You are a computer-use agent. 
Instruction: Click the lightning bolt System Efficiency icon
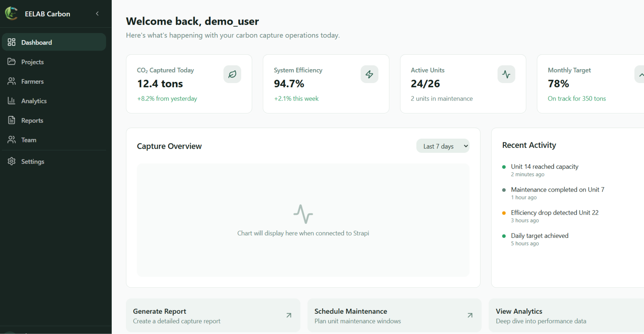[369, 74]
